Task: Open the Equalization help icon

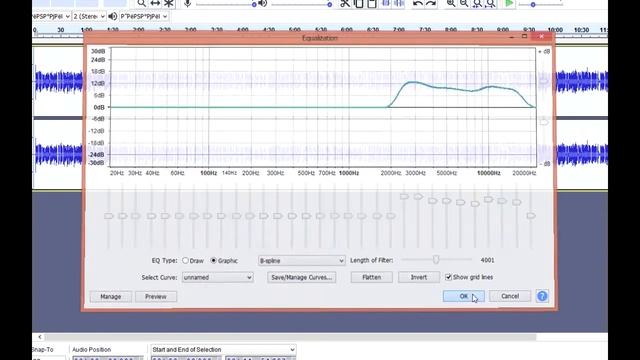Action: click(x=542, y=296)
